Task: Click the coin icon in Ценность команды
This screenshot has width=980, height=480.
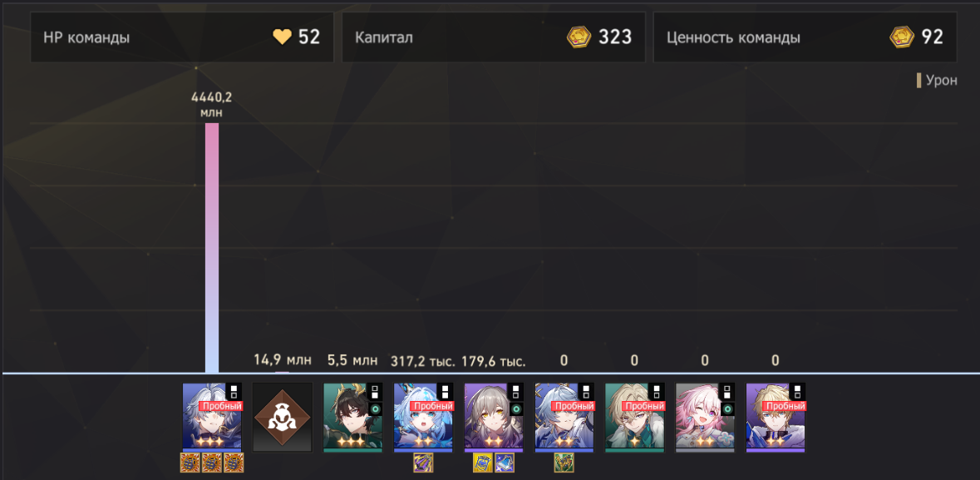Action: click(x=902, y=37)
